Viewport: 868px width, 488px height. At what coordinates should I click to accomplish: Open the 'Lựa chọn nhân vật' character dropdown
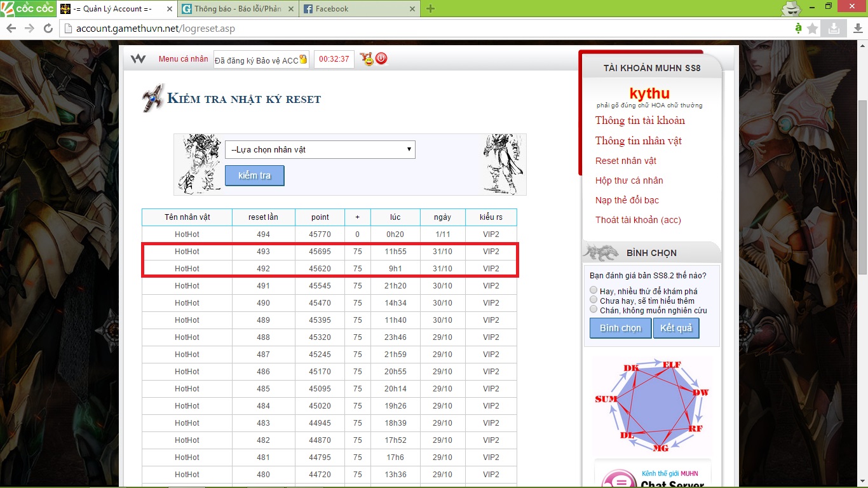click(x=320, y=150)
